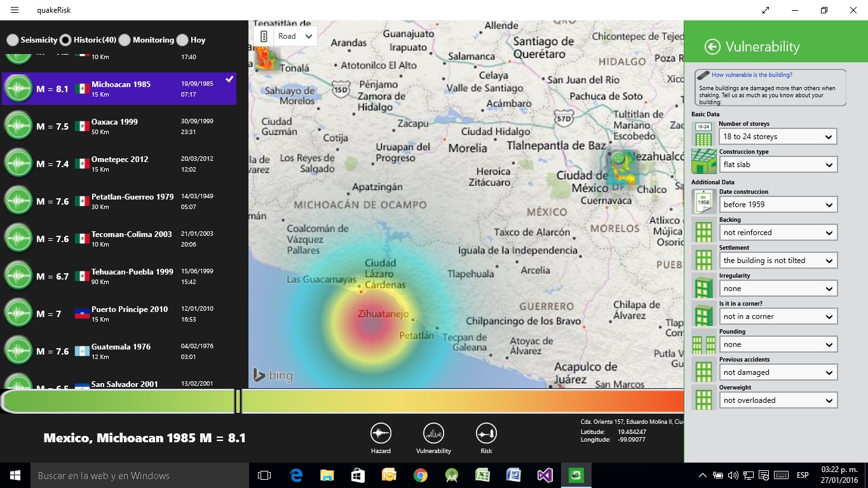Select the Monitoring radio option
Viewport: 868px width, 488px height.
125,40
